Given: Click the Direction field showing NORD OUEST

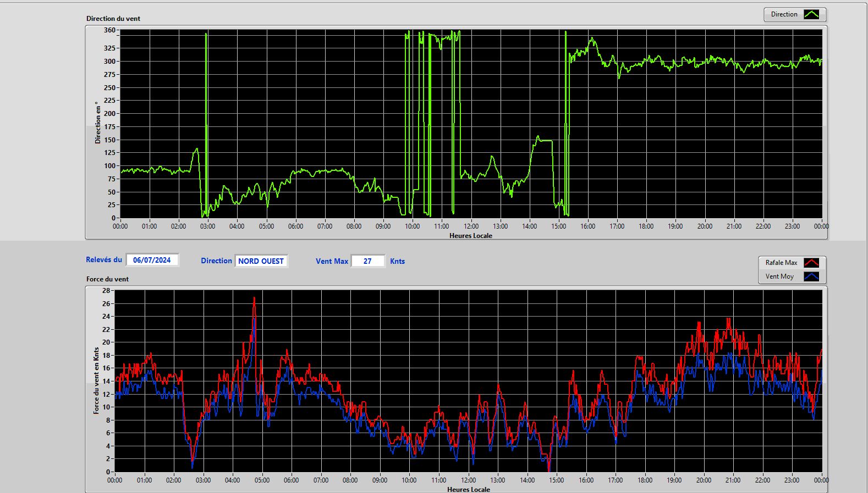Looking at the screenshot, I should click(261, 261).
